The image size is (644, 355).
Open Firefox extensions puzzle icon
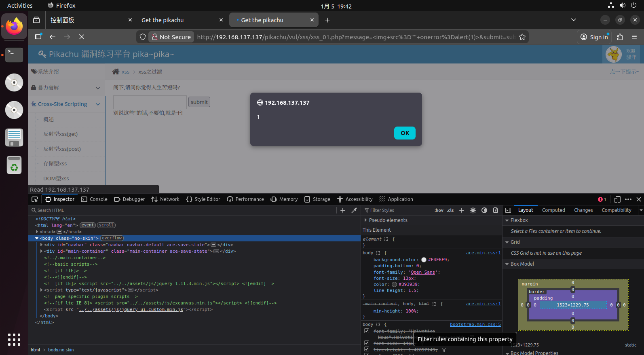(x=620, y=37)
